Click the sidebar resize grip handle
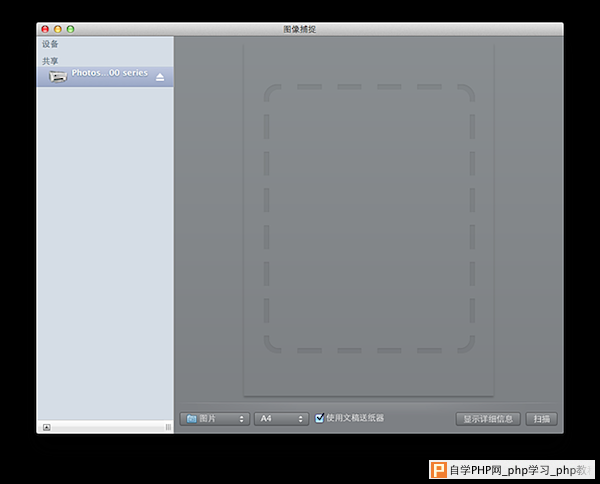 point(168,427)
